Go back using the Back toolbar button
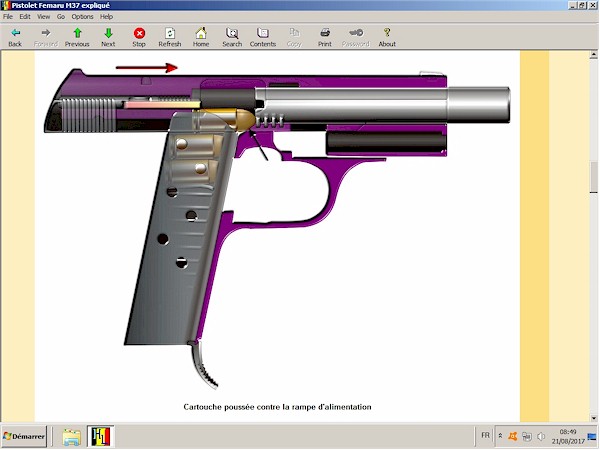 point(15,37)
